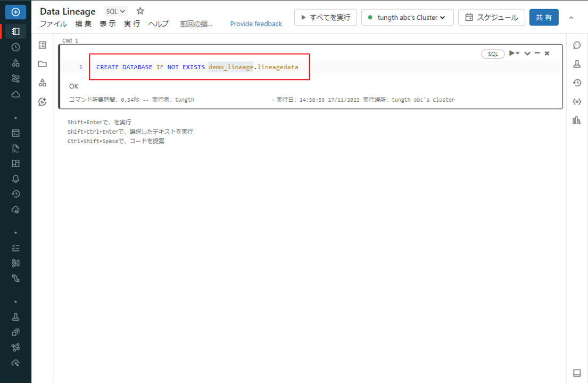Delete the cell with the x button
Screen dimensions: 588x383
click(547, 53)
